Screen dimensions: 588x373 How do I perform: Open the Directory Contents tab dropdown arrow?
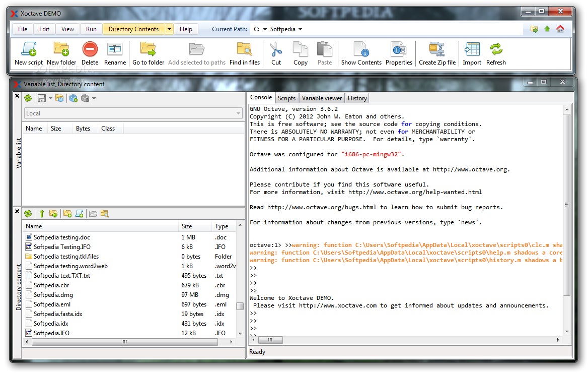point(169,29)
